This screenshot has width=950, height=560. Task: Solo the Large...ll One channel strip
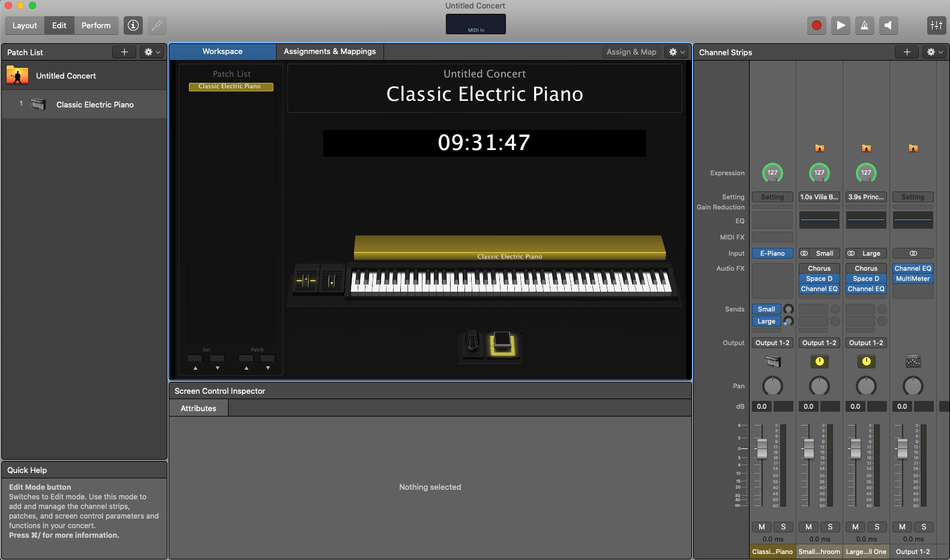(877, 527)
